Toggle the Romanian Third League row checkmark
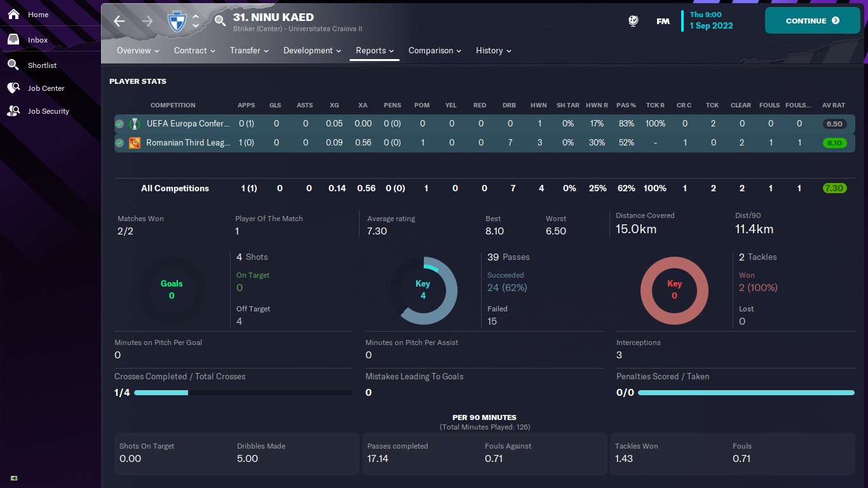The width and height of the screenshot is (868, 488). (119, 143)
